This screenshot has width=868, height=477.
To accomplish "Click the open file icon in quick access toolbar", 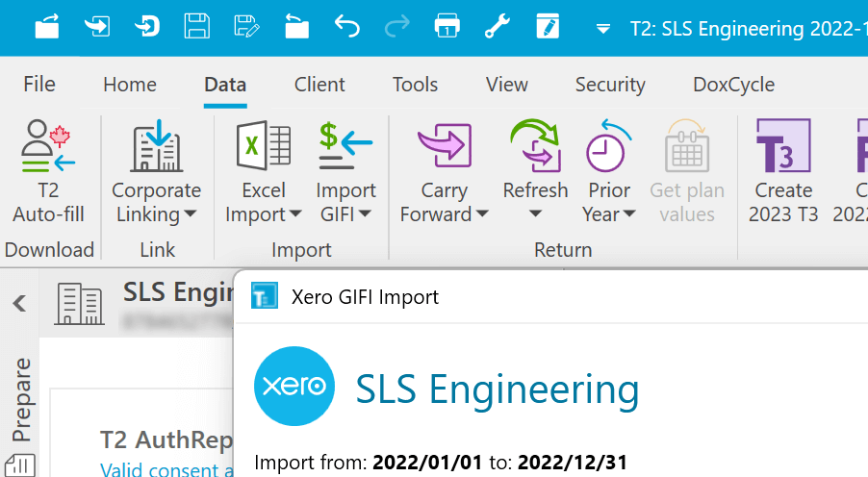I will tap(47, 27).
